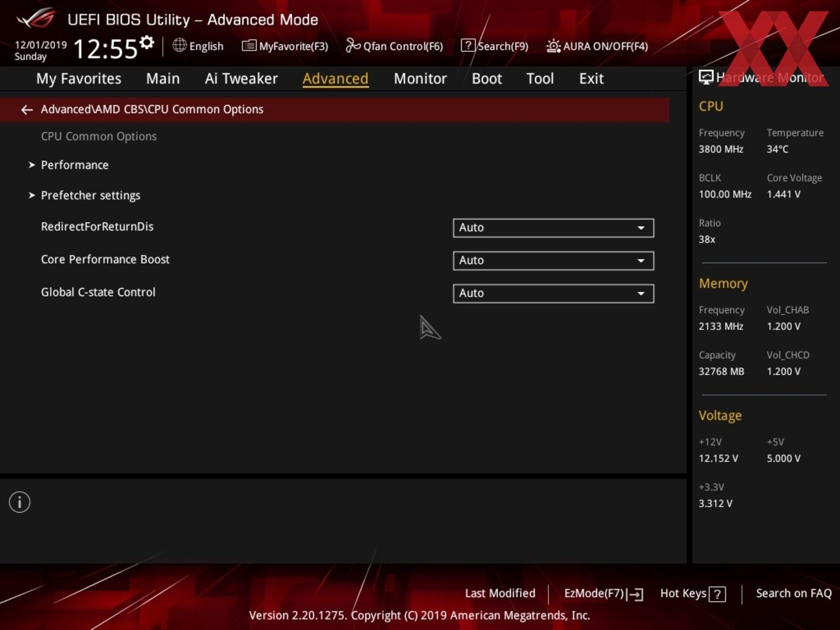Click the EzMode exit arrow icon
840x630 pixels.
[635, 594]
